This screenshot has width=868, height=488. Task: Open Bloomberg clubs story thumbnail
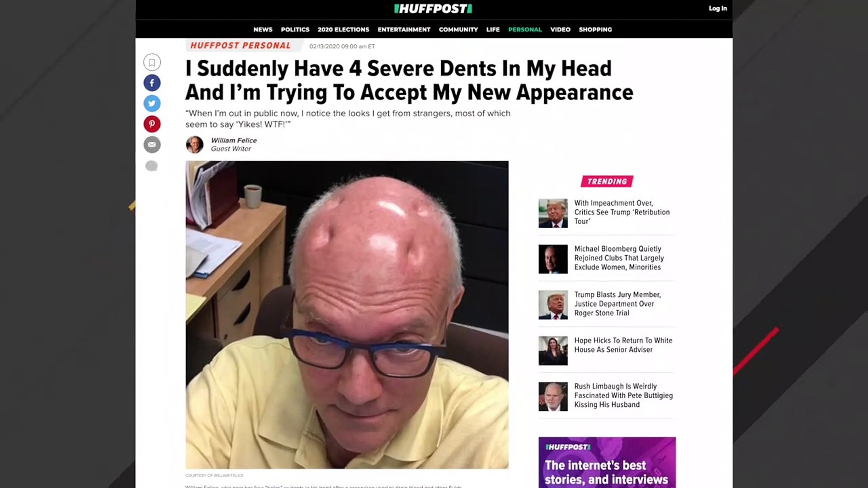point(553,259)
